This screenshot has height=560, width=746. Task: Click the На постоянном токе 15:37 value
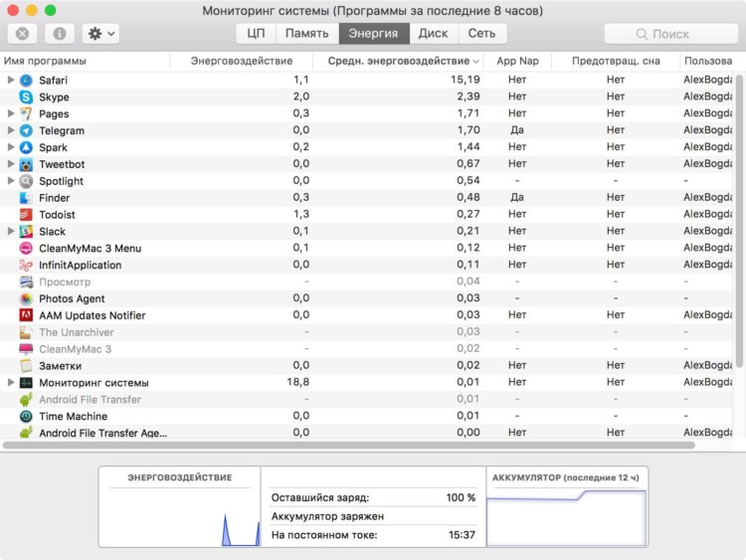pos(462,535)
